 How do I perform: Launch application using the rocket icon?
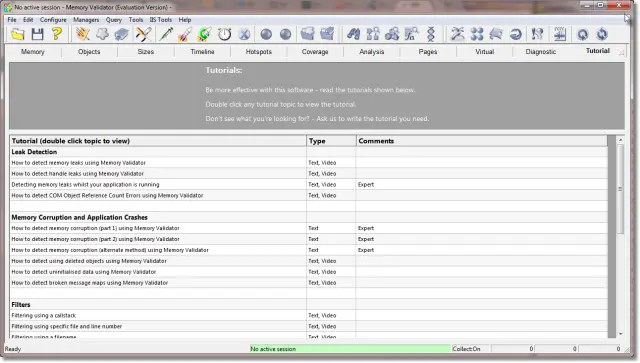click(185, 34)
